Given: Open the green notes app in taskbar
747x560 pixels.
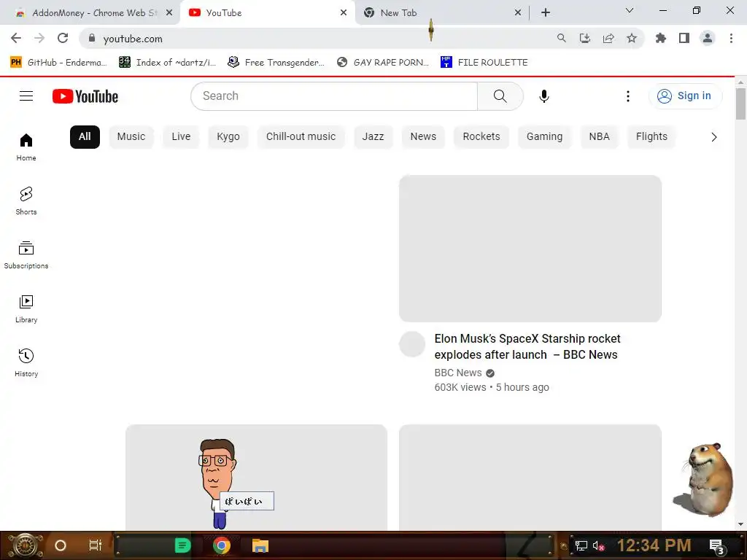Looking at the screenshot, I should tap(182, 545).
